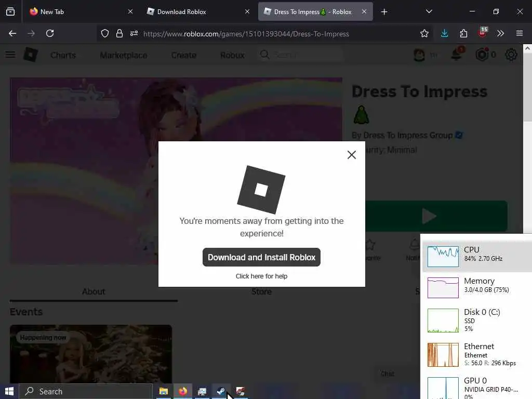The height and width of the screenshot is (399, 532).
Task: Bookmark this page with the star icon
Action: [424, 33]
